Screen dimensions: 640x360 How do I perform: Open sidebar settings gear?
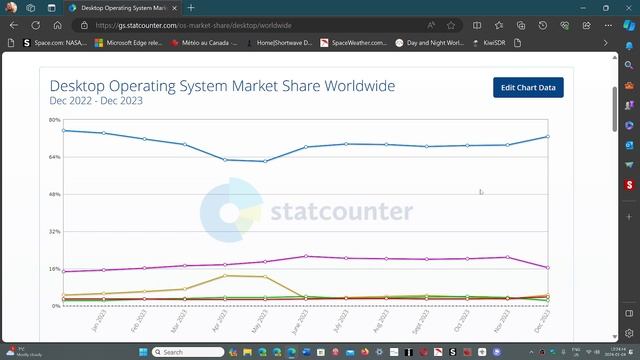pos(629,333)
